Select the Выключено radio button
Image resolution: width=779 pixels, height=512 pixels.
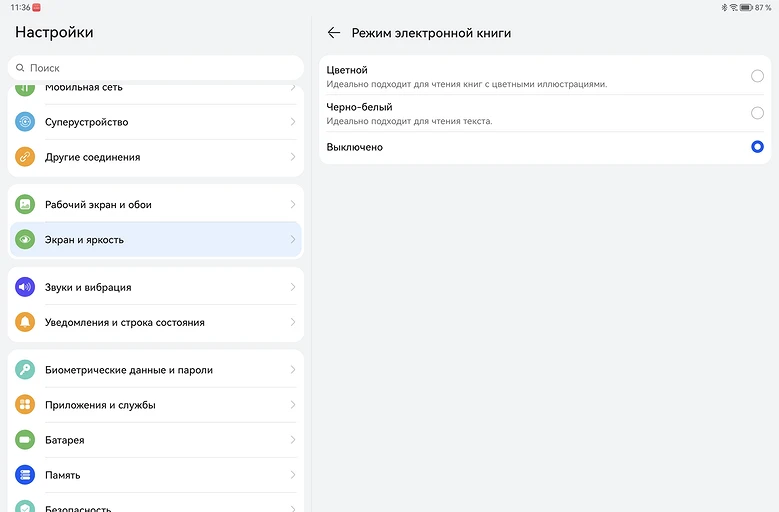pos(757,147)
